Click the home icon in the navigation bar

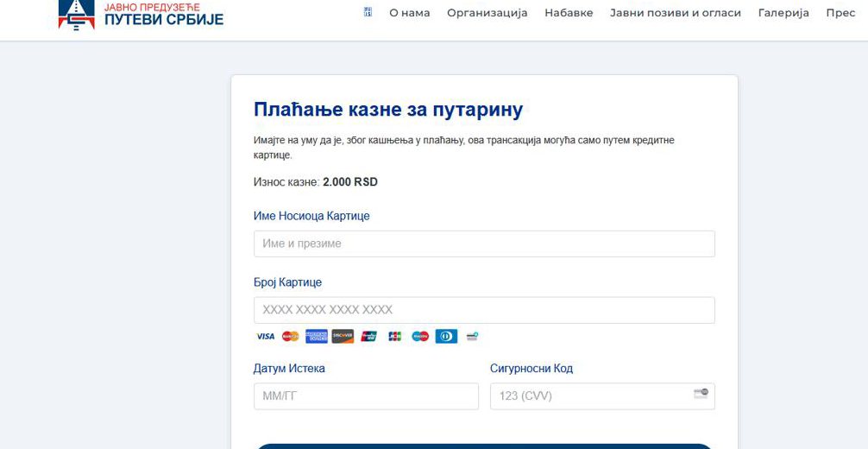[368, 13]
